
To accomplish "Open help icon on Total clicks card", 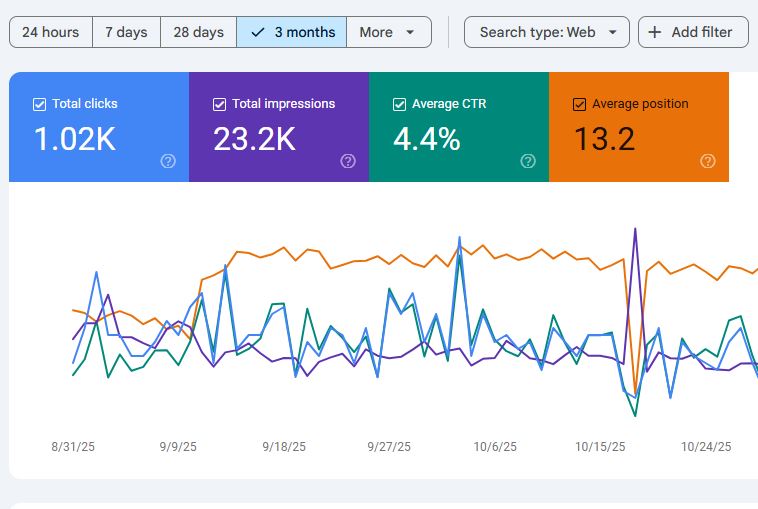I will click(168, 161).
